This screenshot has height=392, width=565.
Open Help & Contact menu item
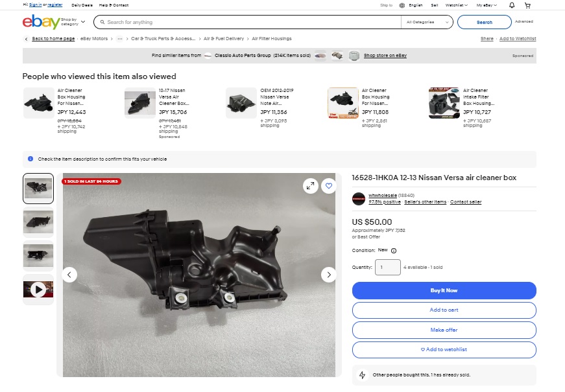point(114,5)
